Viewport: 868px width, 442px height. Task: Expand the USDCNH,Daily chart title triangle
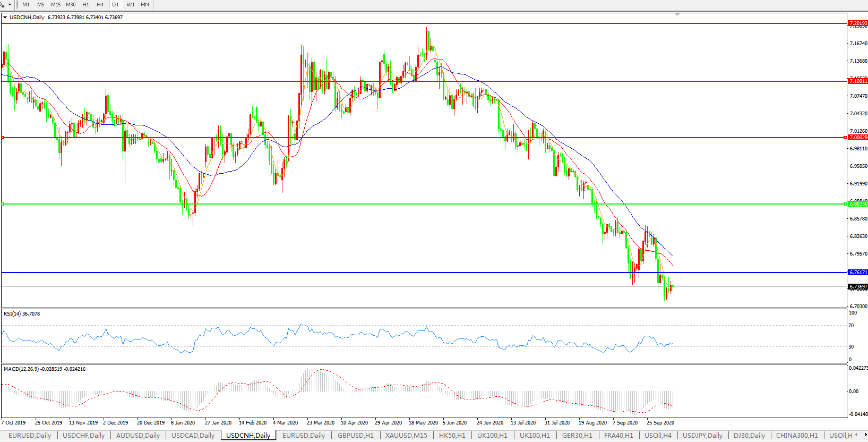click(x=5, y=18)
